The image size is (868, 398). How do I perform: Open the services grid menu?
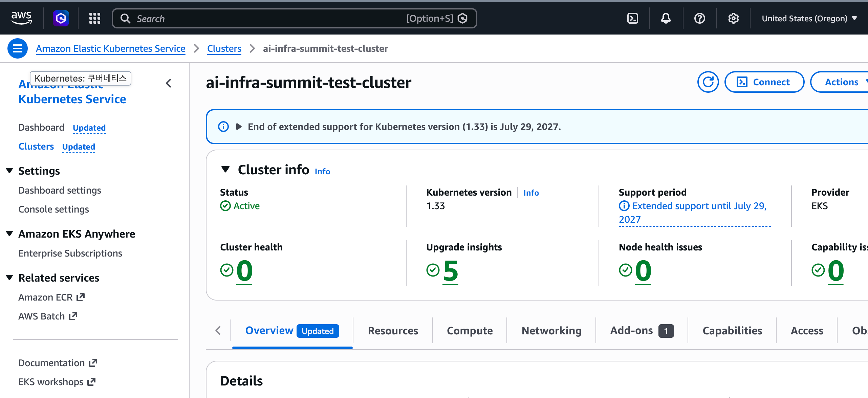click(95, 18)
